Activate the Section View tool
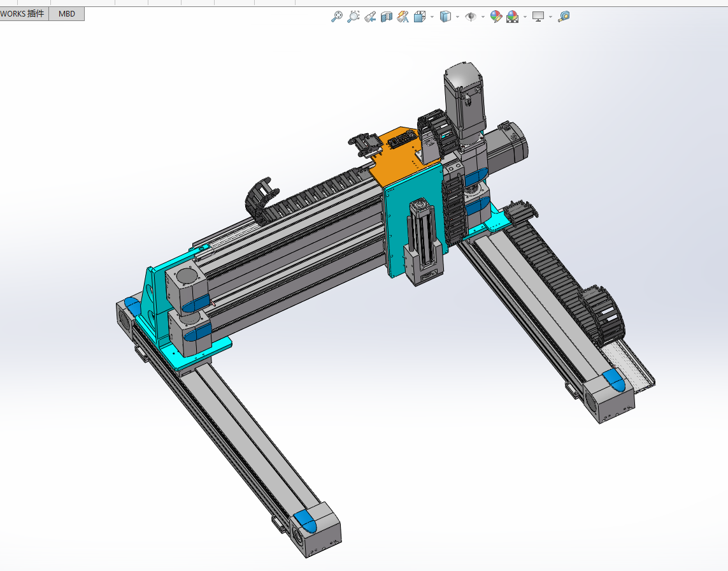The width and height of the screenshot is (728, 571). point(386,17)
